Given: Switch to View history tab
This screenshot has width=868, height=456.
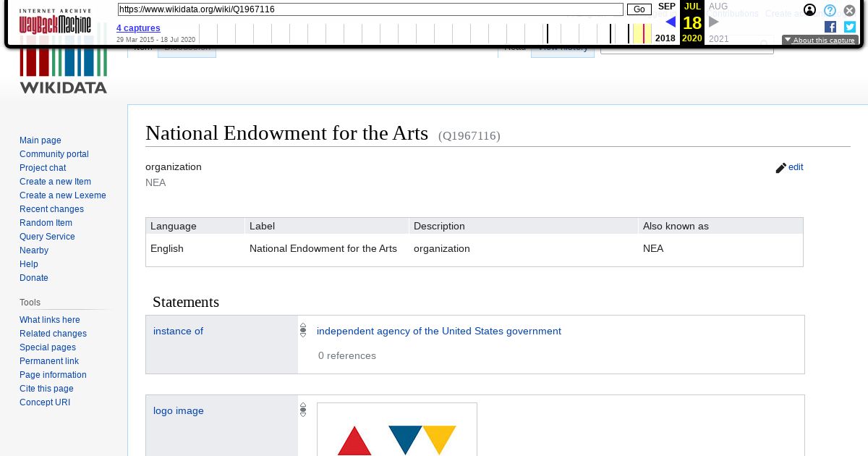Looking at the screenshot, I should [x=563, y=48].
